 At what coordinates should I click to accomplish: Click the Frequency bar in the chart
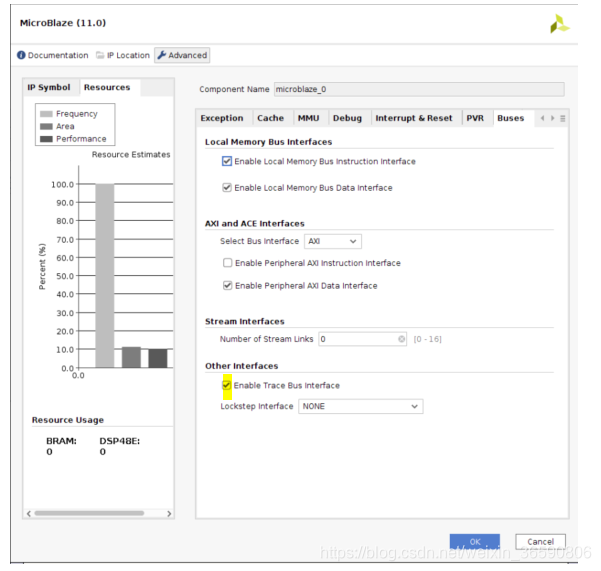point(105,276)
